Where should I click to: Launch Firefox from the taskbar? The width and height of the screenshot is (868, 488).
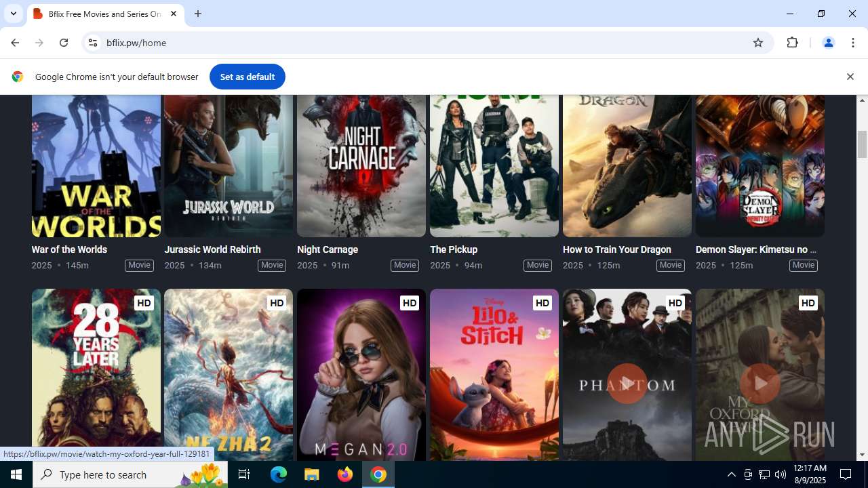tap(345, 474)
